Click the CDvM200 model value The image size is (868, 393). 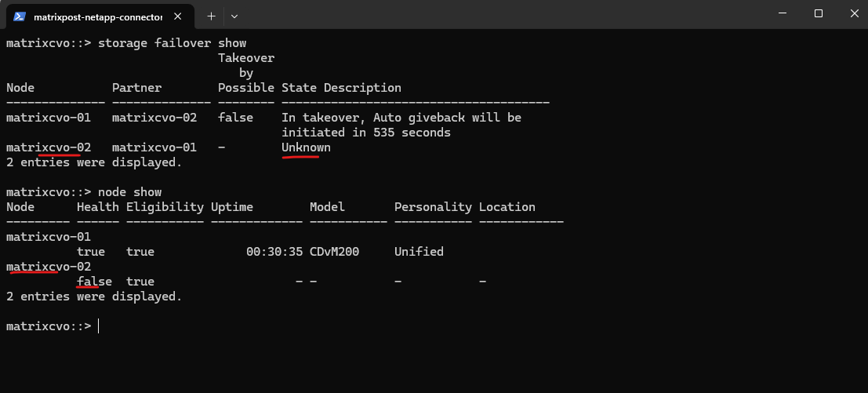pyautogui.click(x=334, y=252)
